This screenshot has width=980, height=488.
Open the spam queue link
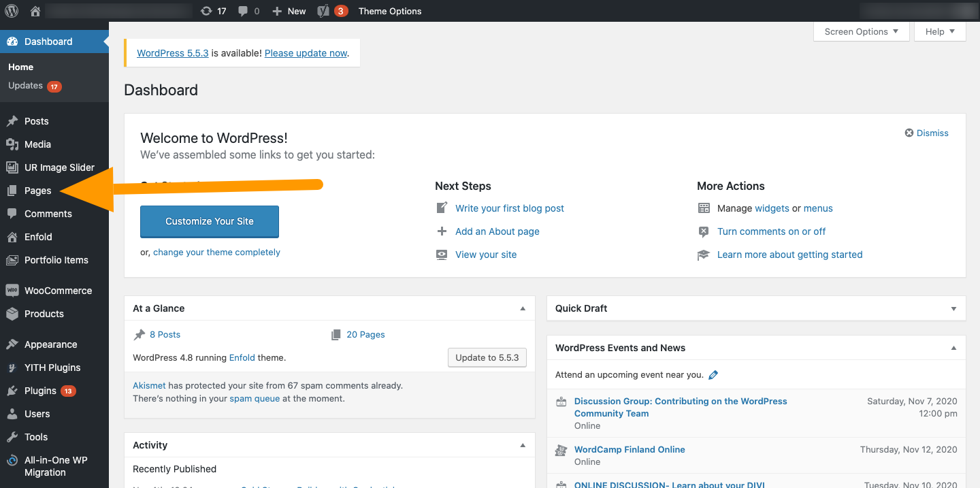pyautogui.click(x=255, y=398)
